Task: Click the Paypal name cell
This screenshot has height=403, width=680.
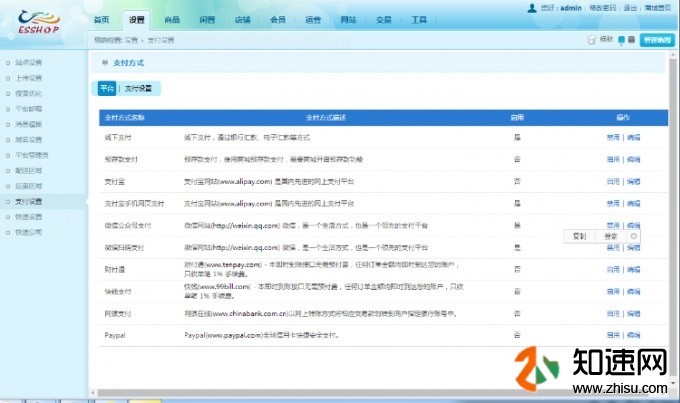Action: [x=115, y=335]
